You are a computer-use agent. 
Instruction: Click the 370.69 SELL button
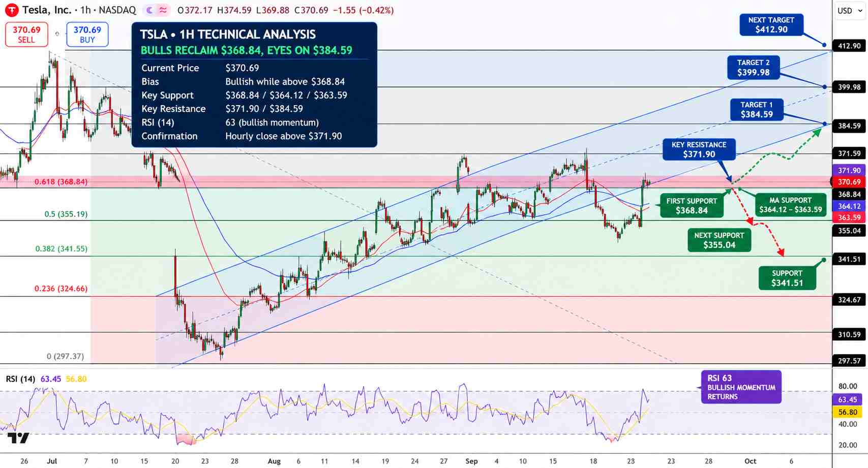(x=26, y=35)
